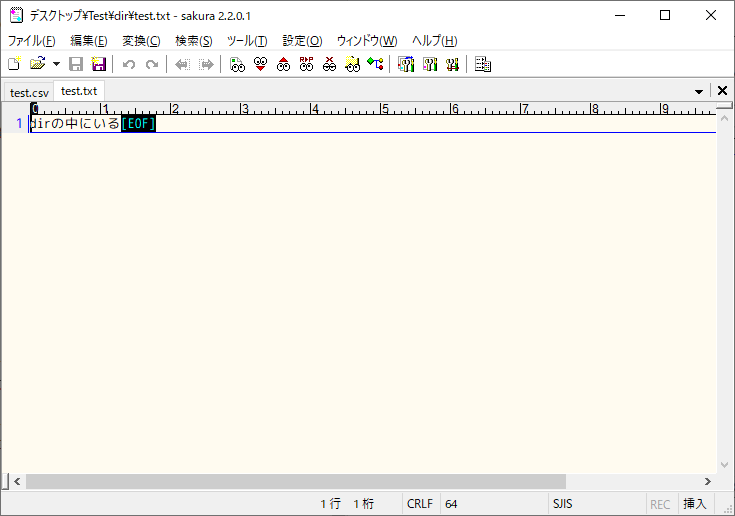Open the Replace (REP) dialog icon
This screenshot has width=735, height=516.
click(306, 64)
